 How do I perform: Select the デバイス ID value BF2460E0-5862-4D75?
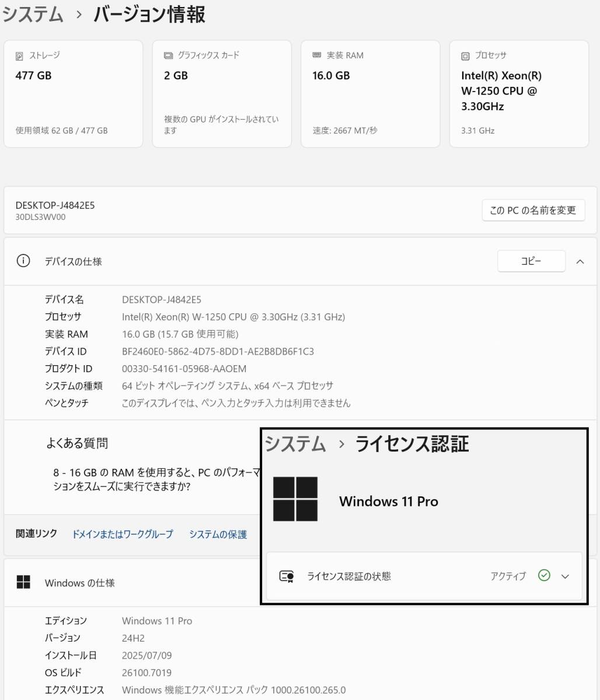218,351
